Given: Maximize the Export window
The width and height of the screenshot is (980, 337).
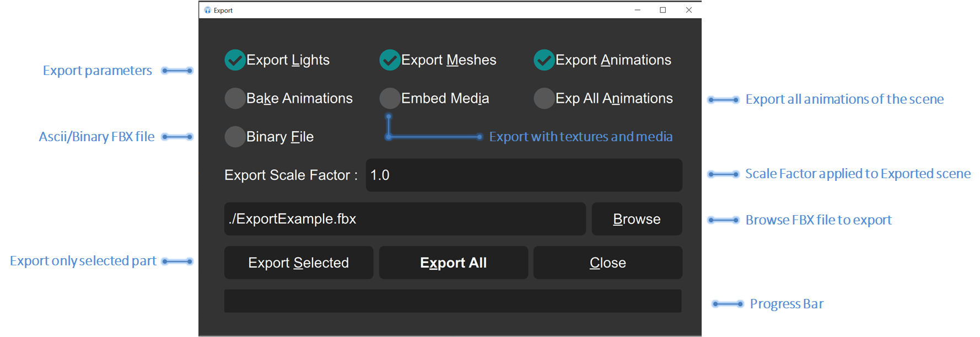Looking at the screenshot, I should point(663,10).
